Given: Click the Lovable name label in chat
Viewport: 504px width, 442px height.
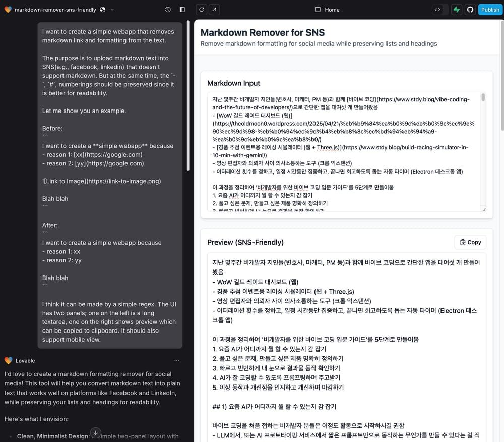Looking at the screenshot, I should (x=25, y=361).
